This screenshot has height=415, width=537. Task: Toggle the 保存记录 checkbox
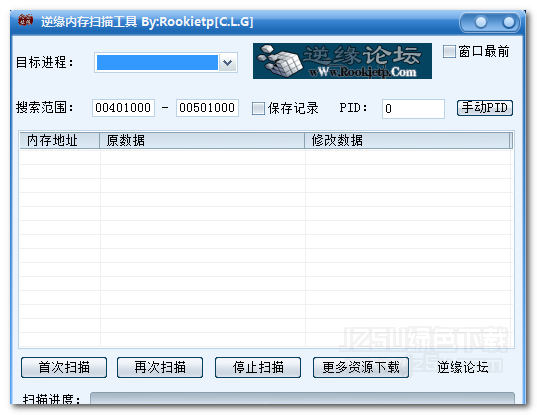[x=258, y=109]
